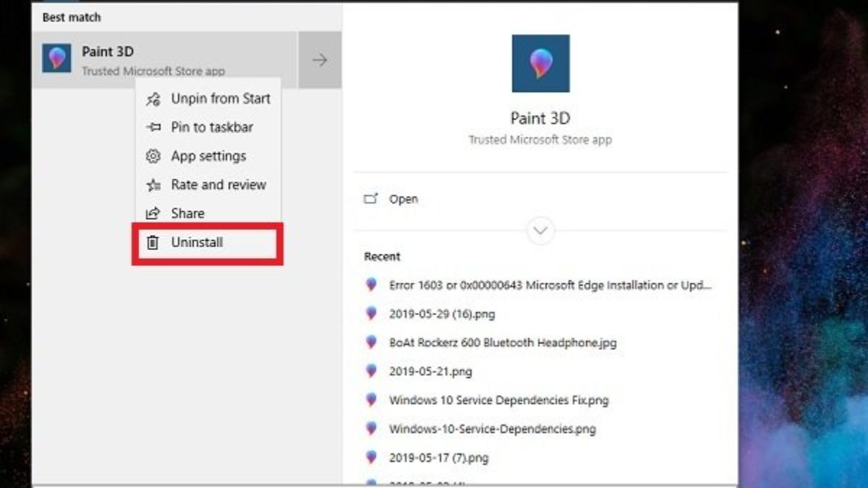Select Unpin from Start in context menu

click(x=208, y=99)
